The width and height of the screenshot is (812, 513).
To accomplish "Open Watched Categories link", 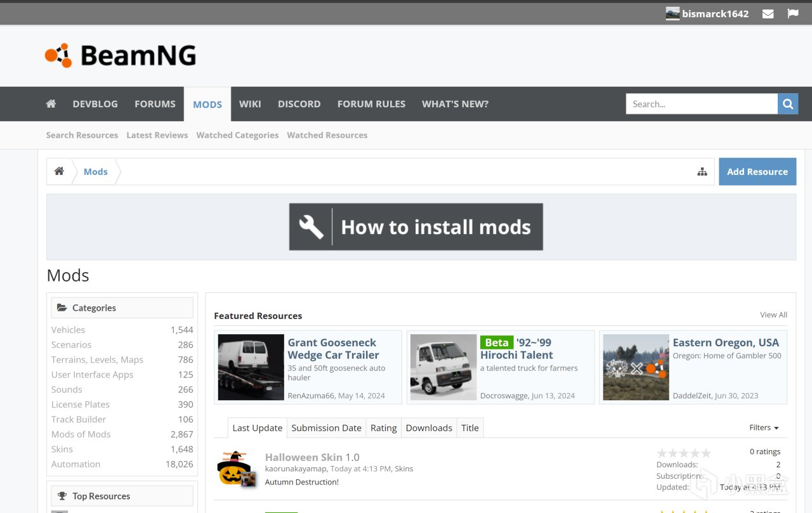I will (237, 135).
